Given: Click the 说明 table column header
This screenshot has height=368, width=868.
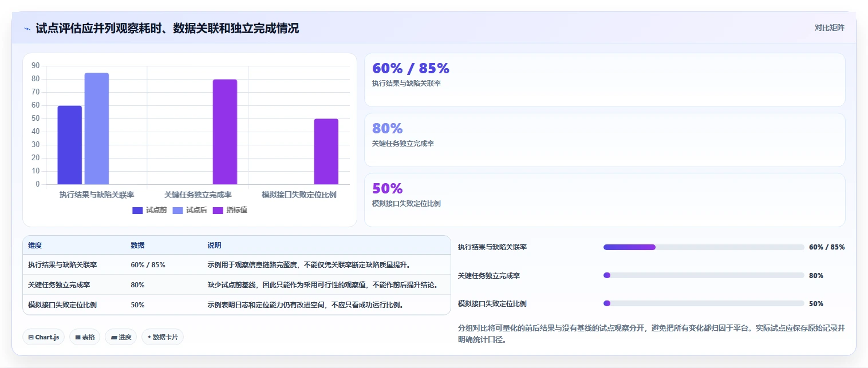Looking at the screenshot, I should coord(214,245).
